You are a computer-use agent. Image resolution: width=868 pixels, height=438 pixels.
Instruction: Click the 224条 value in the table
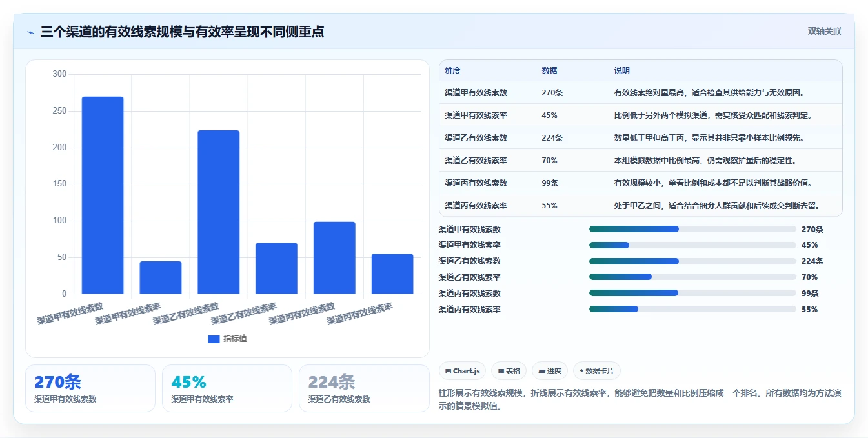(x=552, y=138)
